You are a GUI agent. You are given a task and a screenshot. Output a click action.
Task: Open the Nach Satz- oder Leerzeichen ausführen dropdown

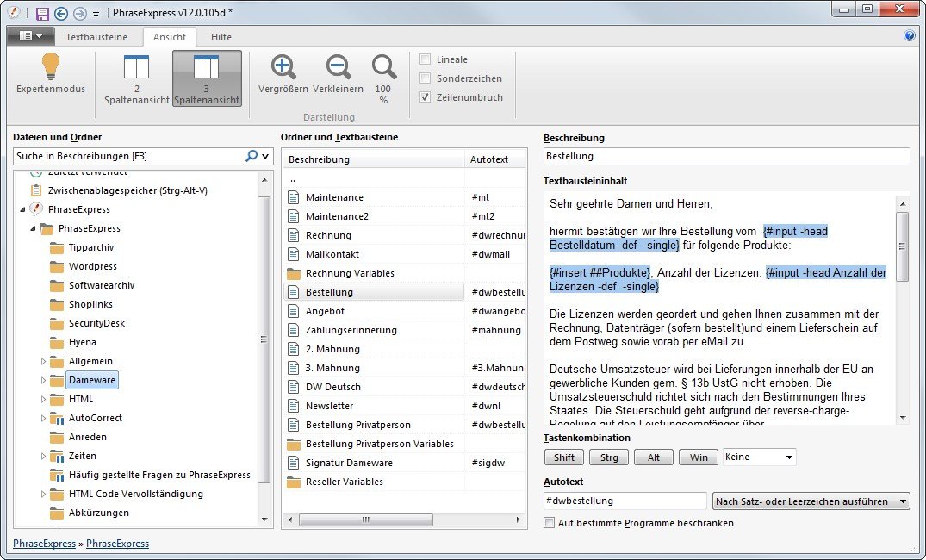[811, 501]
